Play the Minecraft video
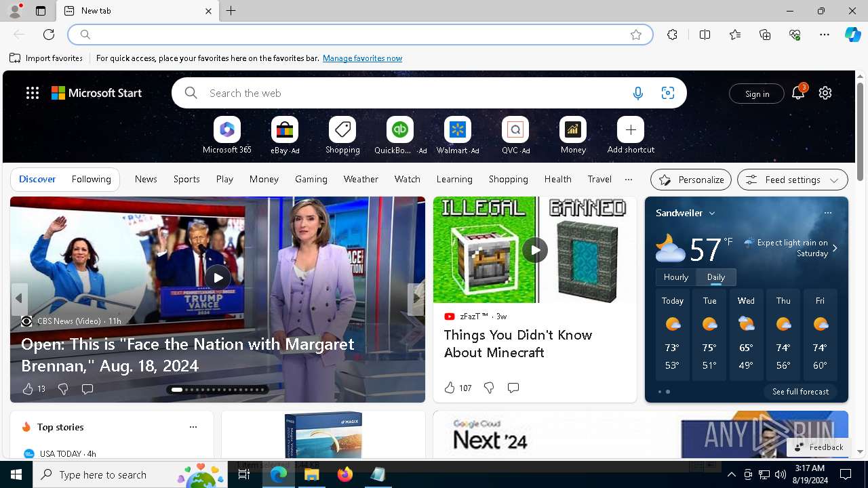Image resolution: width=868 pixels, height=488 pixels. pos(535,250)
